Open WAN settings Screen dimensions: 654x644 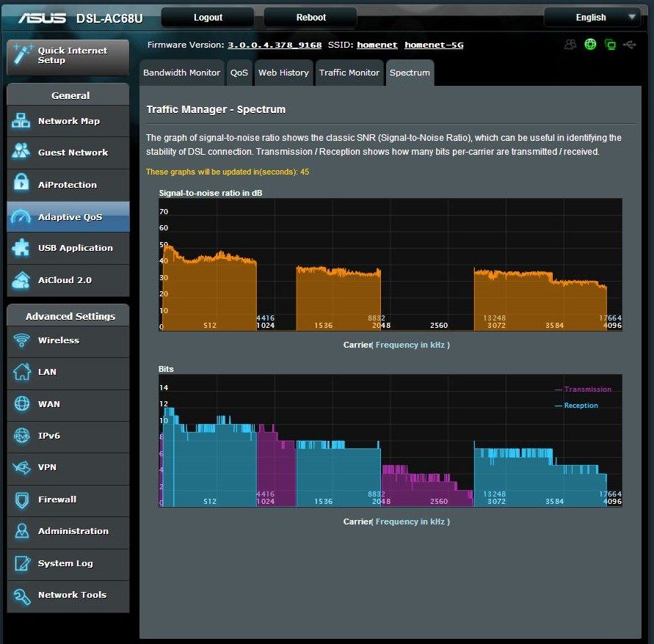[x=68, y=405]
